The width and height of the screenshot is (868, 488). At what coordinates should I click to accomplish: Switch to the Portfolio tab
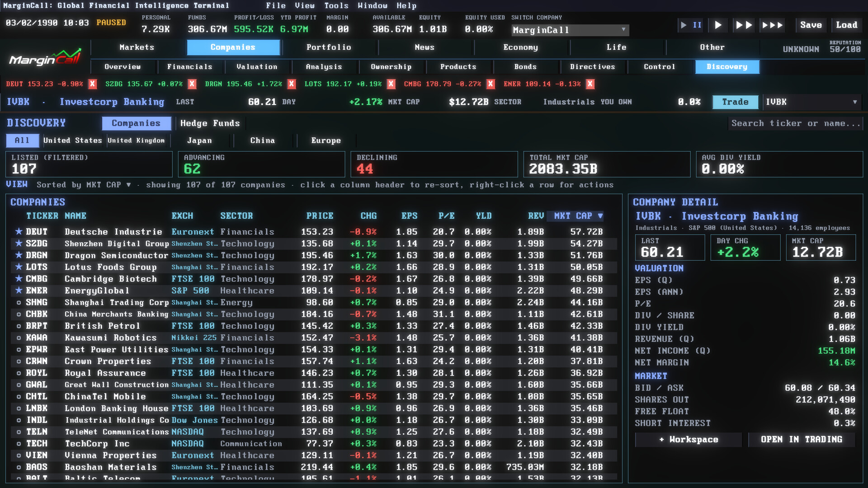click(x=329, y=47)
